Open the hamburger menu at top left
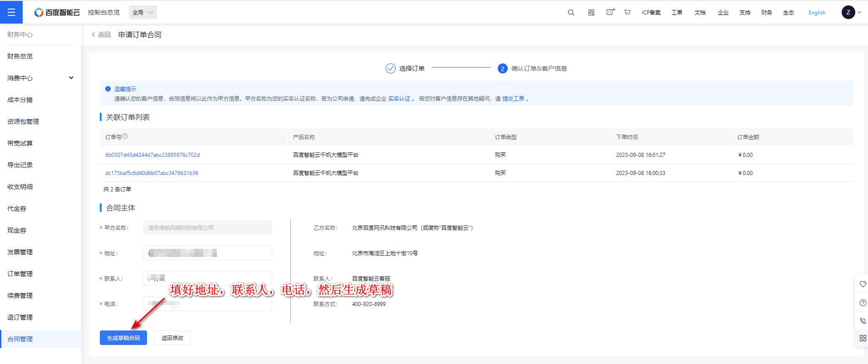Image resolution: width=868 pixels, height=364 pixels. [x=11, y=12]
